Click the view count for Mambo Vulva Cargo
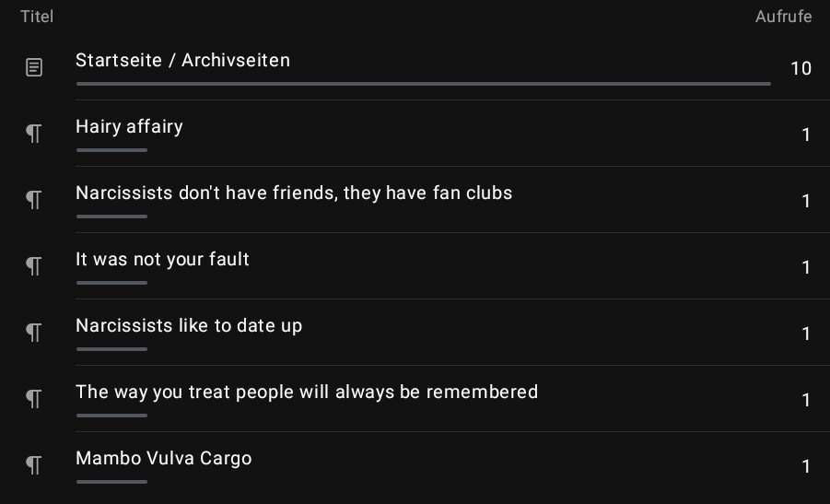830x504 pixels. [x=806, y=466]
